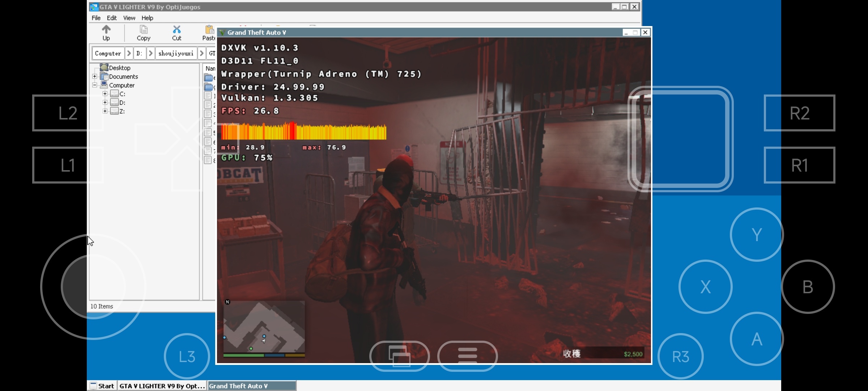Click the Copy toolbar icon

[144, 29]
